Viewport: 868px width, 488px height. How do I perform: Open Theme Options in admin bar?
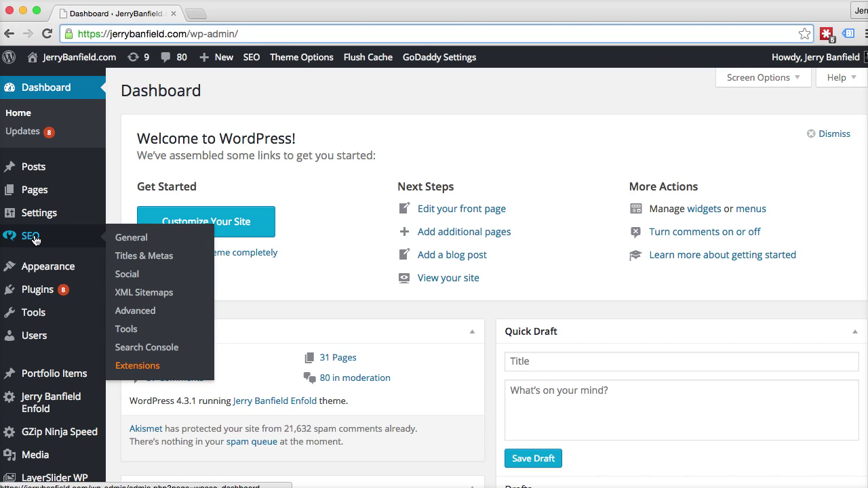pyautogui.click(x=302, y=57)
